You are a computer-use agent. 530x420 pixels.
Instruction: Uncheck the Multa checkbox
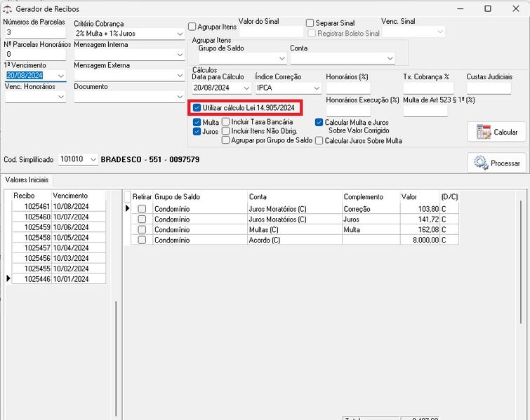(x=197, y=122)
